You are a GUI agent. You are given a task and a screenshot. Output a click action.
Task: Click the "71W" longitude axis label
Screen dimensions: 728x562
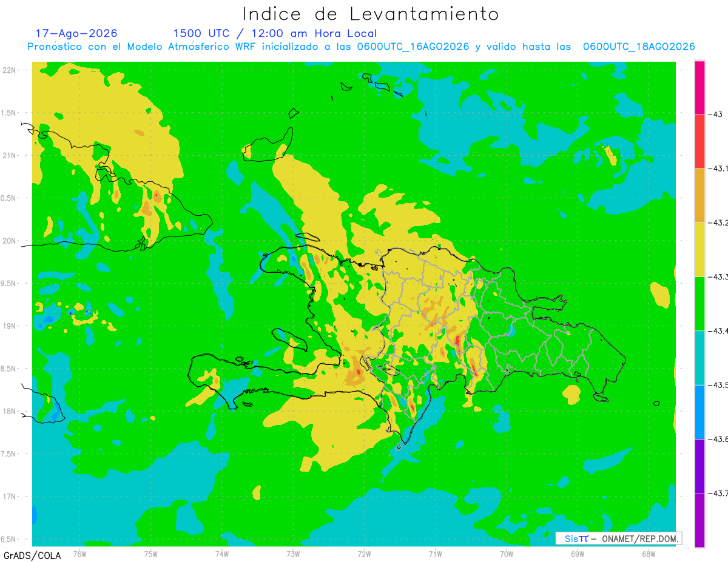(x=435, y=553)
